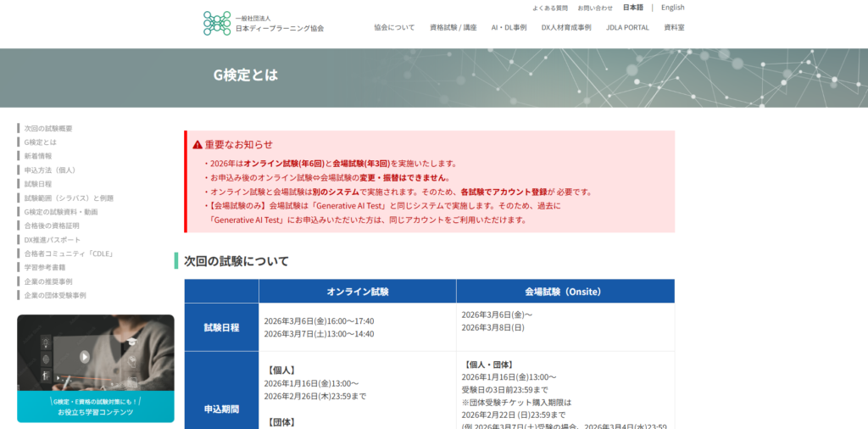Open the DX人材育成事例 menu
Viewport: 868px width, 429px height.
click(565, 27)
